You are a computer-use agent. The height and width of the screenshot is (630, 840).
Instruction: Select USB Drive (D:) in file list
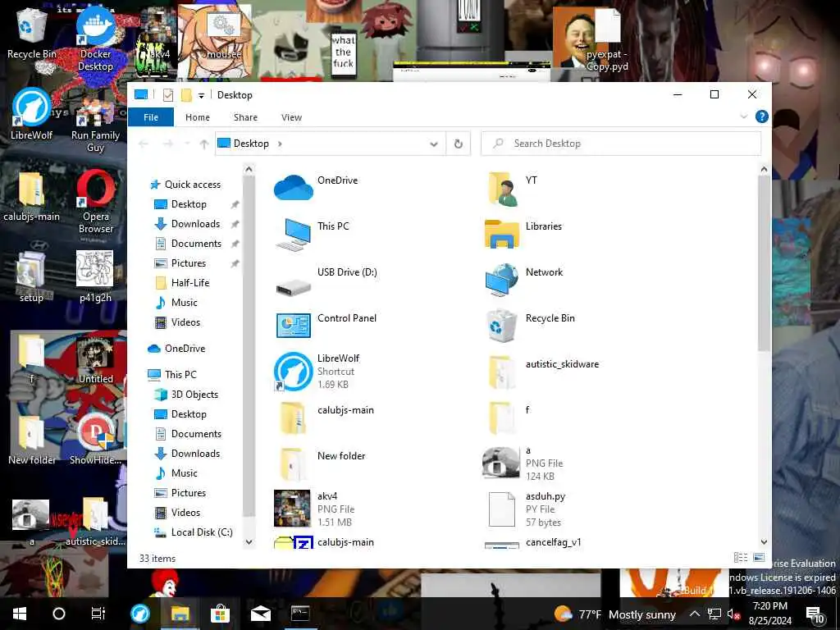[x=326, y=281]
